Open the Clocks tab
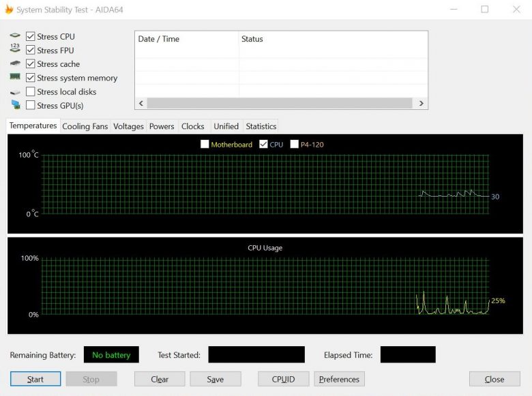Screen dimensions: 532x396 coord(193,126)
